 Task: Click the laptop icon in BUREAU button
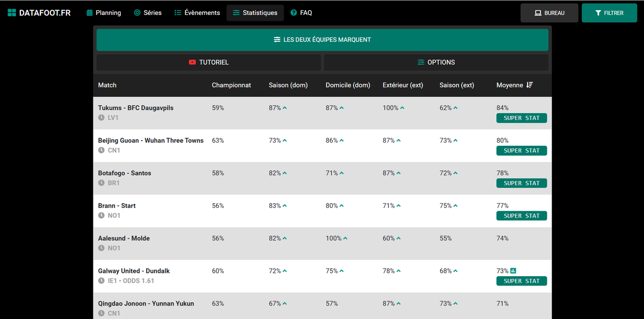click(x=538, y=13)
